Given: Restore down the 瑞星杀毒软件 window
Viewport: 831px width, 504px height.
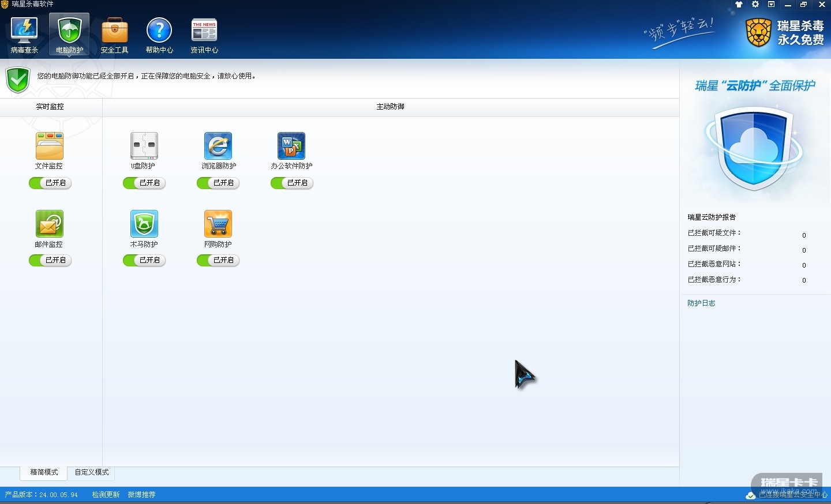Looking at the screenshot, I should pyautogui.click(x=804, y=5).
